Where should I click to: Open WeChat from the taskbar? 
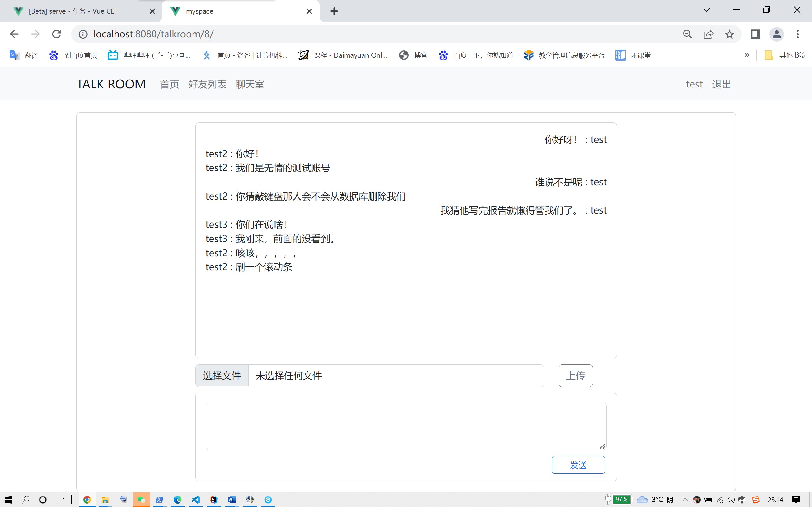click(x=141, y=500)
